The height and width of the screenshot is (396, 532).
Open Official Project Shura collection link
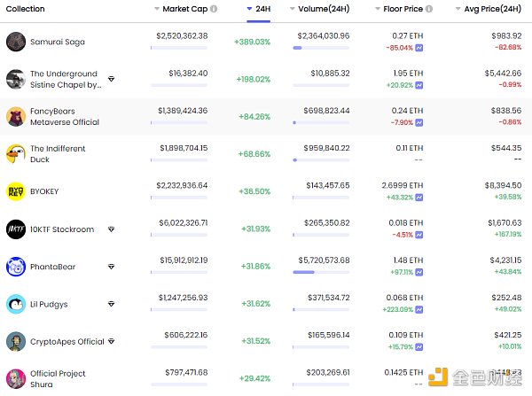59,378
